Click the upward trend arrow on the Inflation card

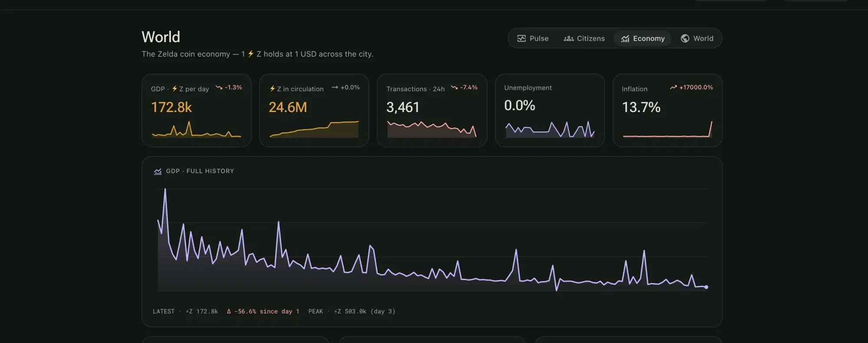coord(673,87)
